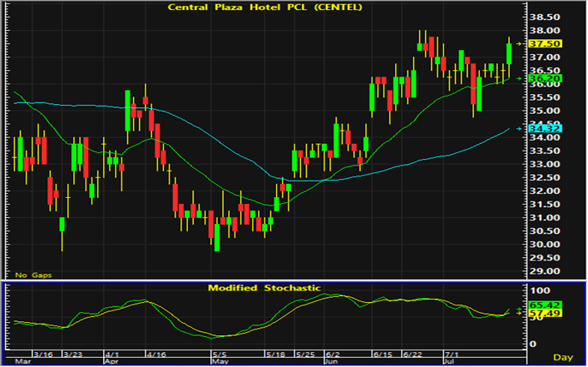Click the 33.00 price axis label
Image resolution: width=588 pixels, height=367 pixels.
coord(544,164)
